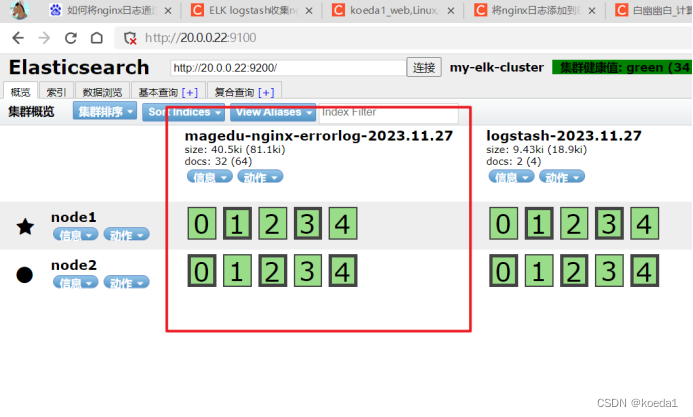The image size is (693, 417).
Task: Select shard 4 of magedu-nginx-errorlog on node2
Action: click(343, 270)
